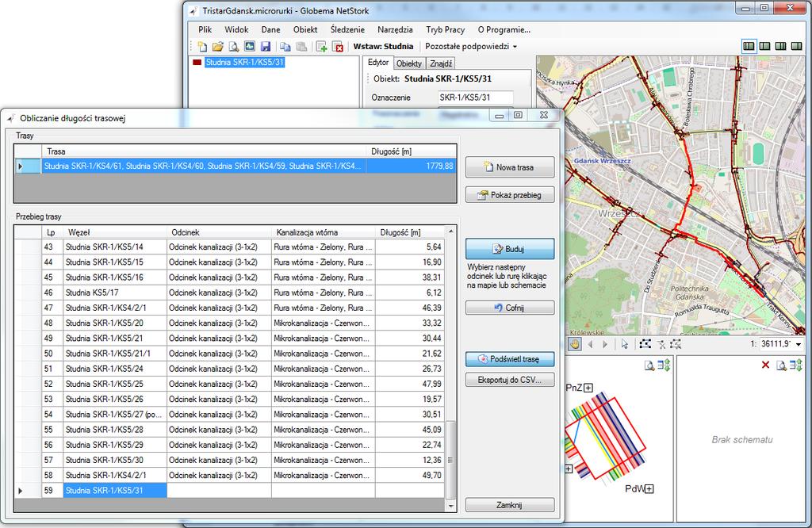The height and width of the screenshot is (528, 812).
Task: Click red X in right schematic panel
Action: tap(765, 365)
